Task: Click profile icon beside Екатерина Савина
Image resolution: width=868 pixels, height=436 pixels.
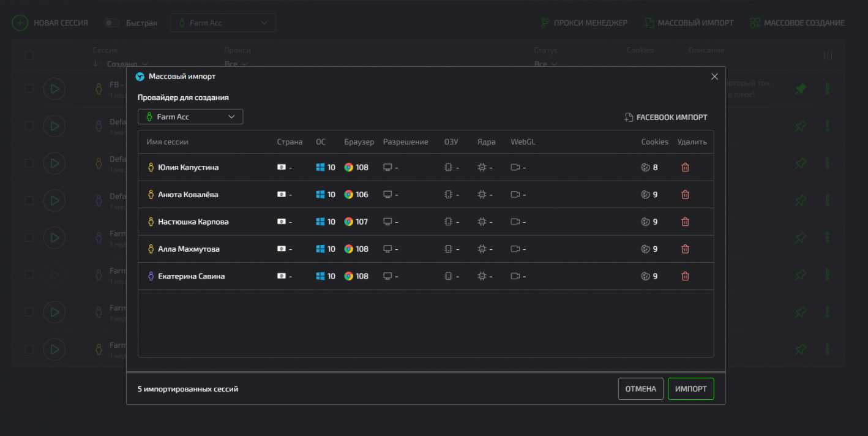Action: [151, 276]
